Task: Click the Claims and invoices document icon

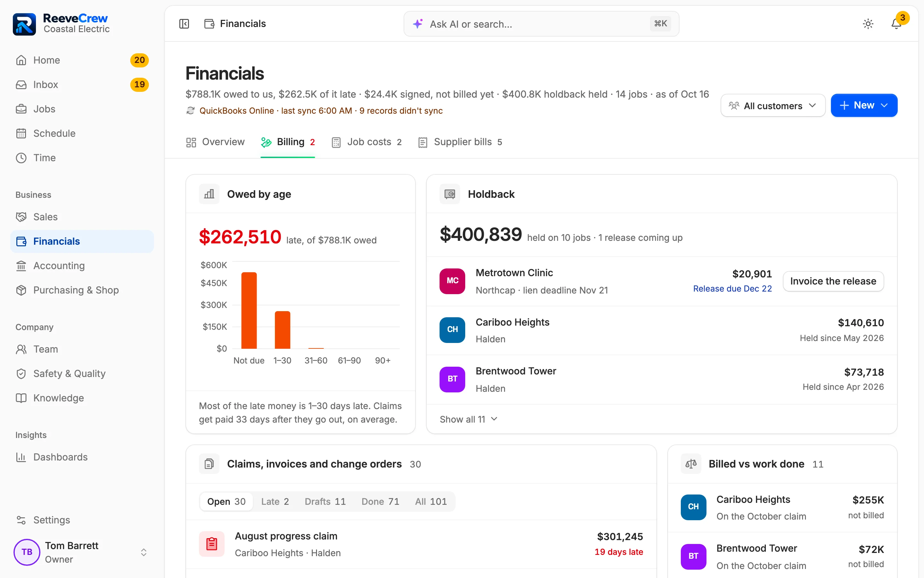Action: [x=209, y=464]
